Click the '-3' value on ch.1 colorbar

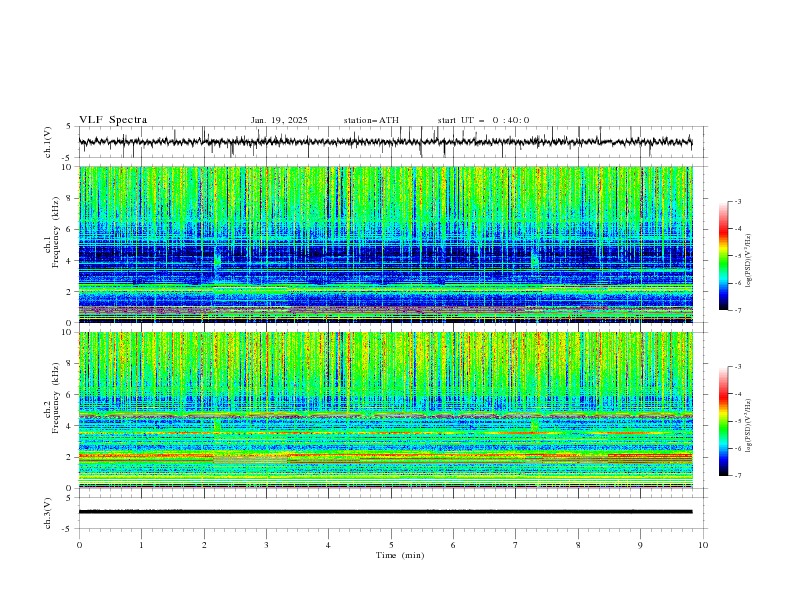coord(737,201)
